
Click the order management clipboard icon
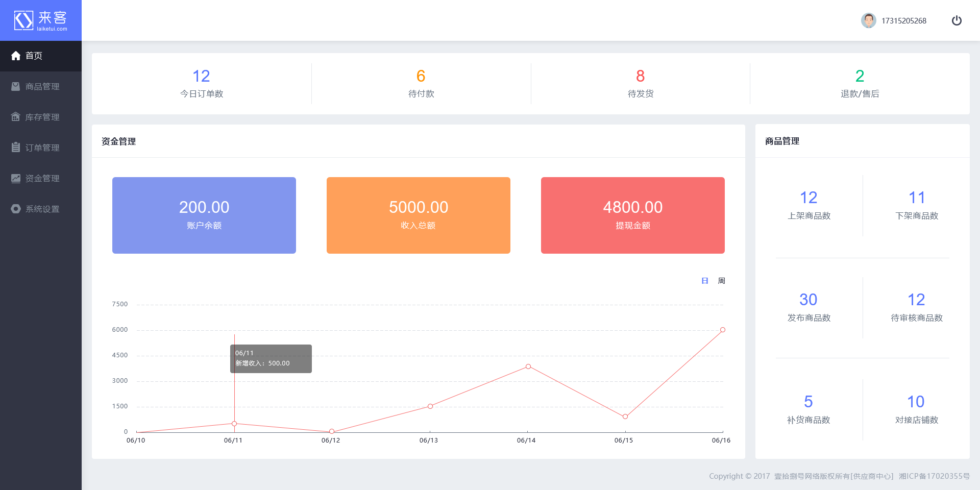pyautogui.click(x=16, y=148)
